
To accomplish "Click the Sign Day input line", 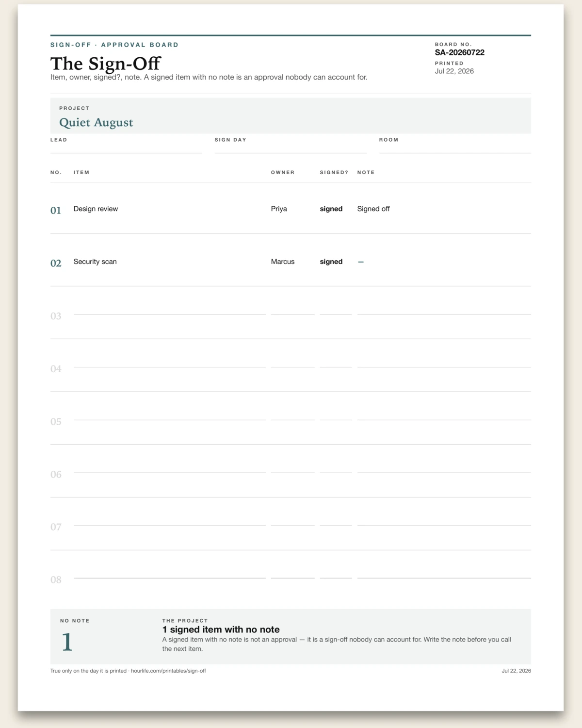I will pyautogui.click(x=291, y=148).
